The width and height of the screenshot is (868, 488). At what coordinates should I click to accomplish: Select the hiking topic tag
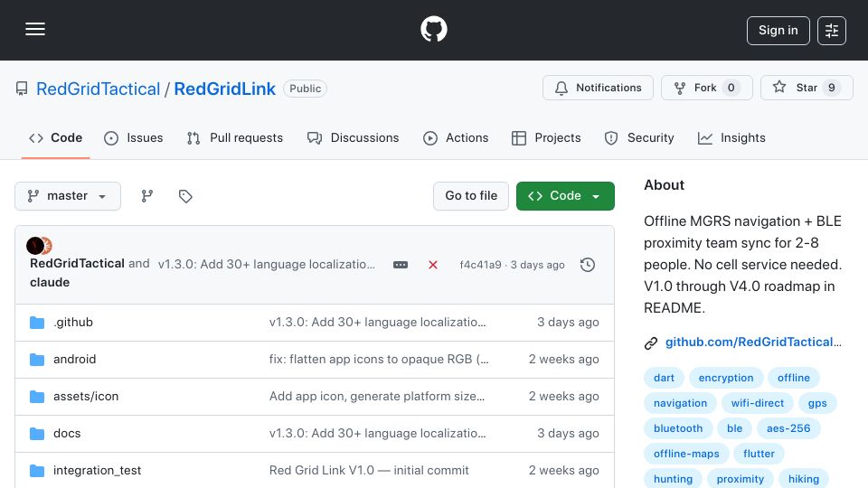(x=803, y=479)
